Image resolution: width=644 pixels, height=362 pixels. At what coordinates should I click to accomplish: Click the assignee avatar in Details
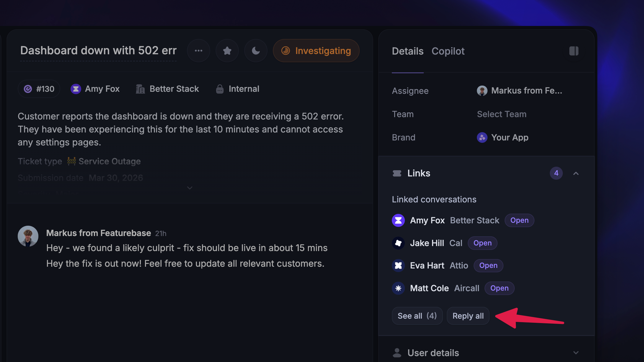click(x=482, y=91)
